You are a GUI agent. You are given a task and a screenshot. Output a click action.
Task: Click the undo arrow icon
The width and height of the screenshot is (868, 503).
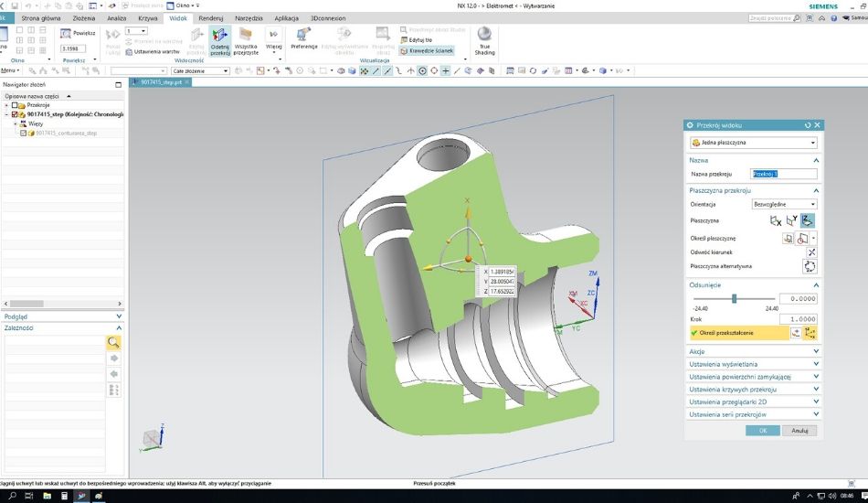tap(27, 5)
